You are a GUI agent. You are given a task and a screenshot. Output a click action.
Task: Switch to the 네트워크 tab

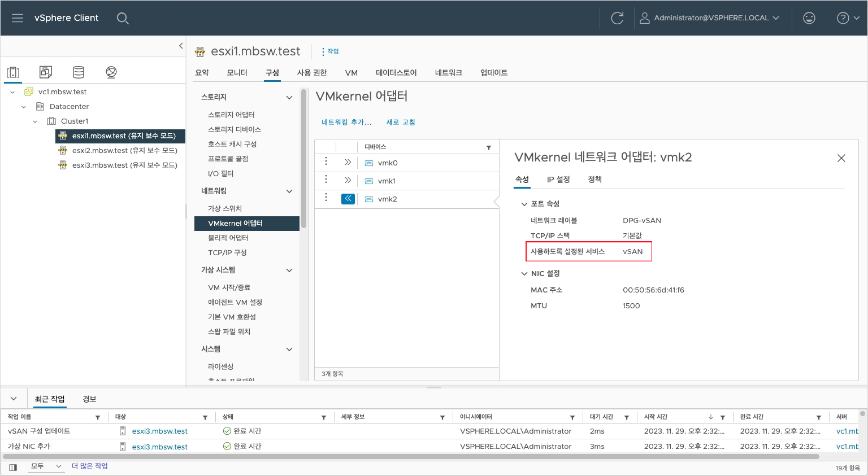(449, 73)
